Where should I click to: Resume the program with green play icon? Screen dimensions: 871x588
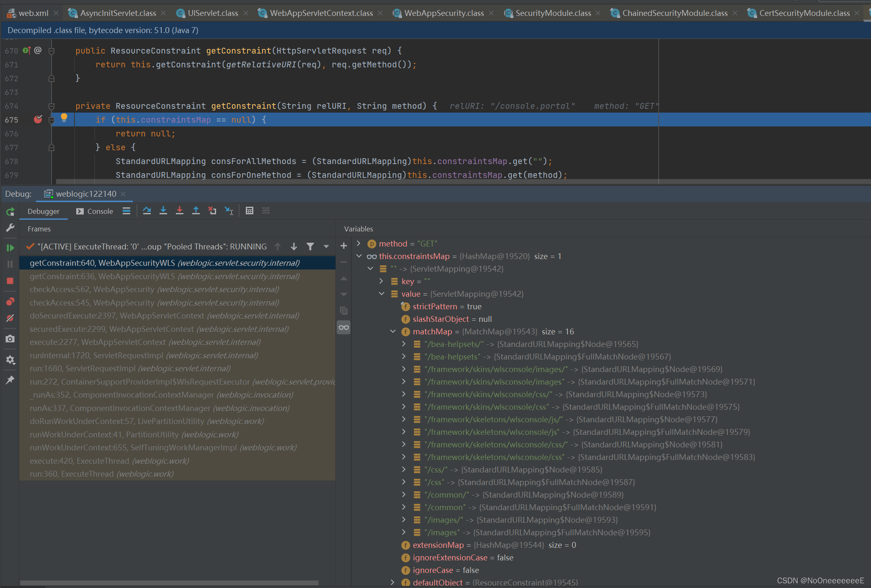click(x=10, y=248)
